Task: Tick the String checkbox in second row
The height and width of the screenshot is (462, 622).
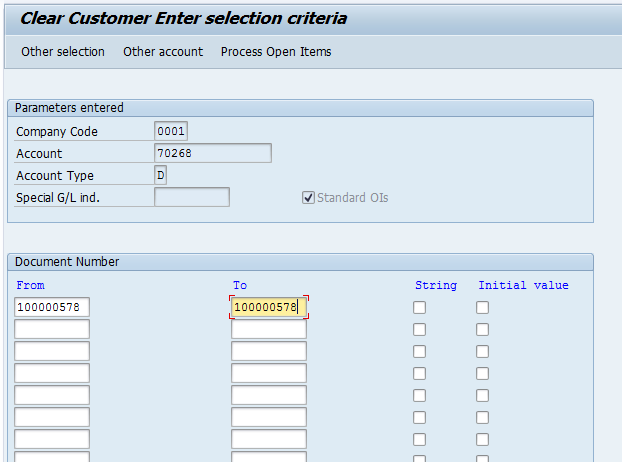Action: 419,330
